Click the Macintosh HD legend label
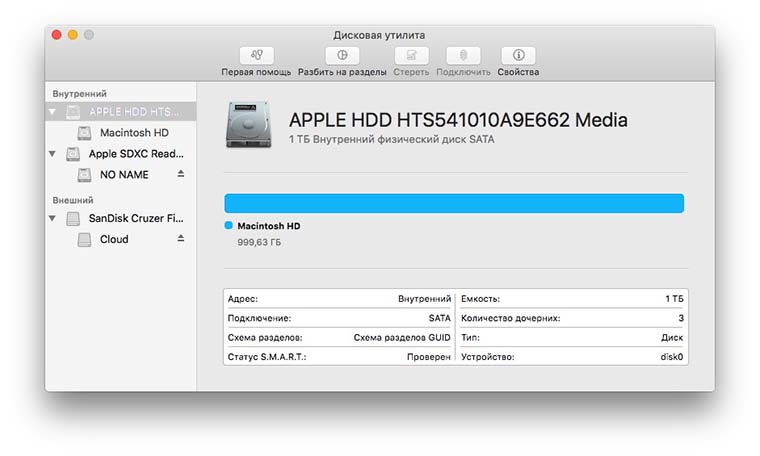The image size is (760, 456). pyautogui.click(x=269, y=226)
